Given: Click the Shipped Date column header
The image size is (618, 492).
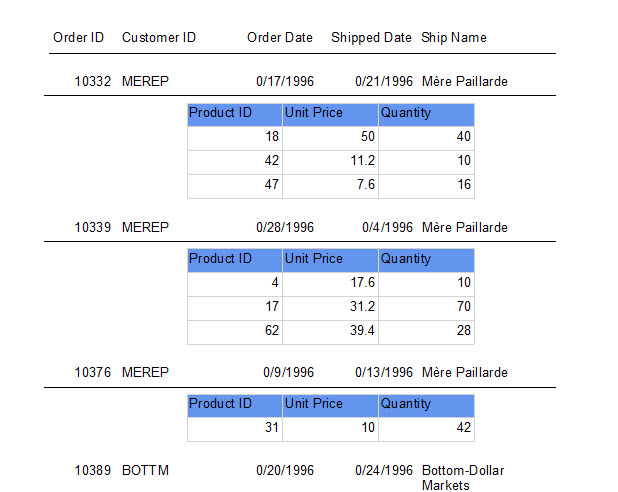Looking at the screenshot, I should (371, 37).
